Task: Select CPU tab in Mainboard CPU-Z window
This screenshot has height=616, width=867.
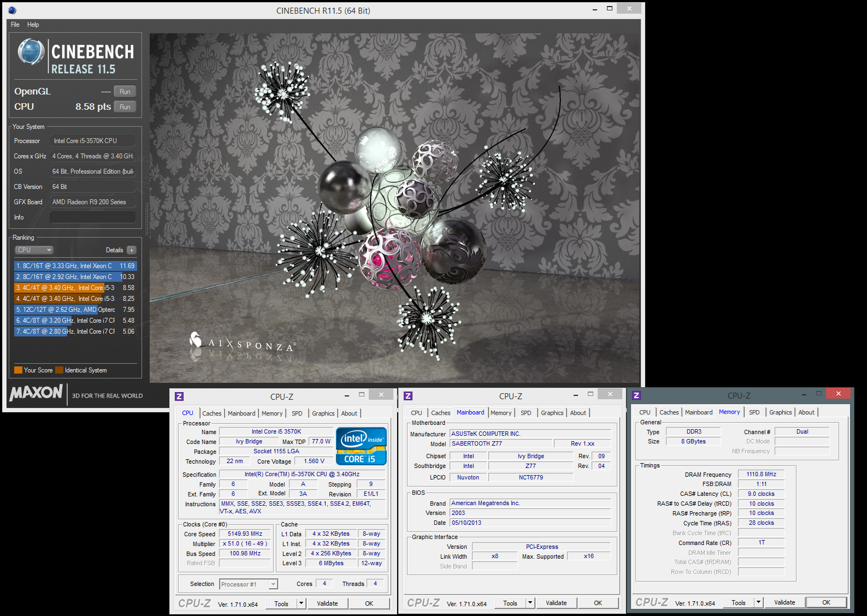Action: 416,413
